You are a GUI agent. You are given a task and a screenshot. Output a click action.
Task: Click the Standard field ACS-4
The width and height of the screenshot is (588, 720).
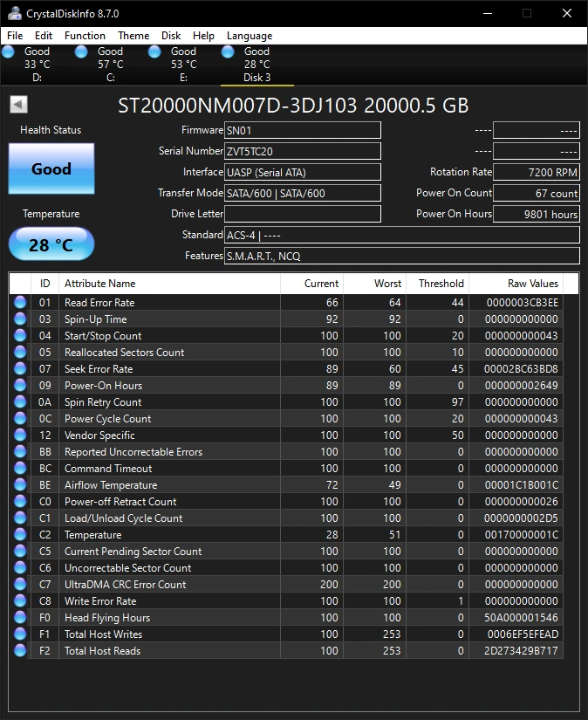(x=402, y=235)
